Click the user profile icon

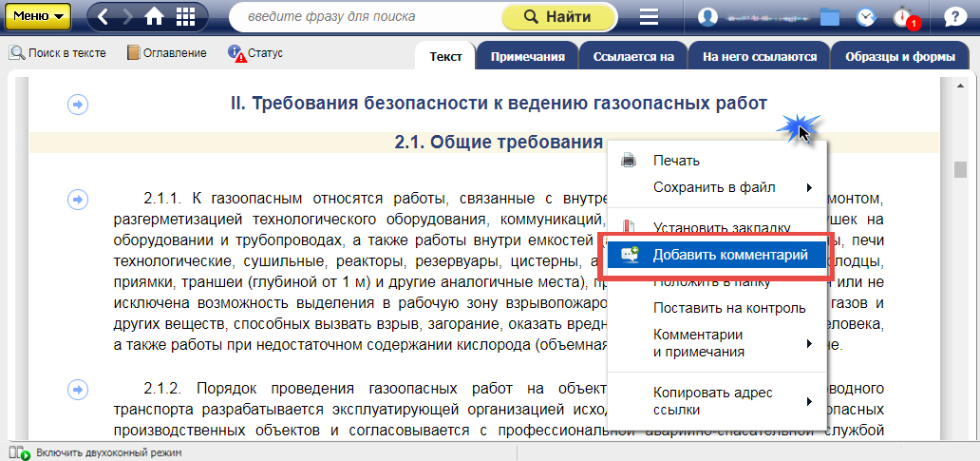[707, 17]
